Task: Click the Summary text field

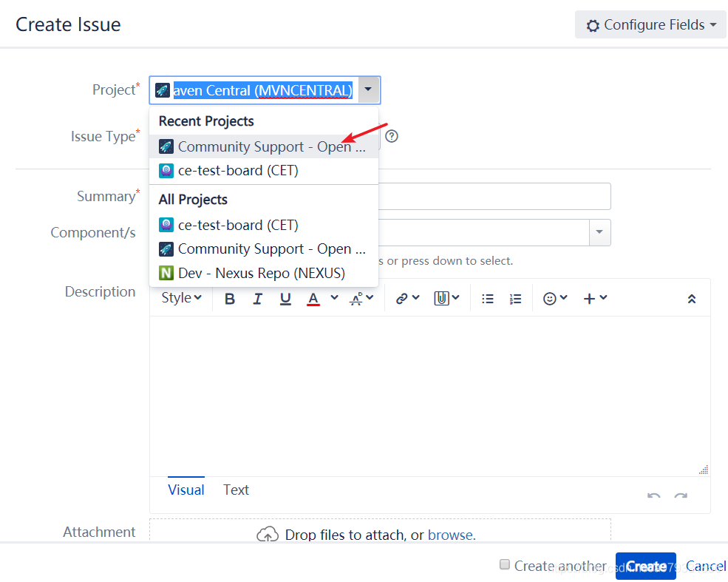Action: [x=494, y=197]
